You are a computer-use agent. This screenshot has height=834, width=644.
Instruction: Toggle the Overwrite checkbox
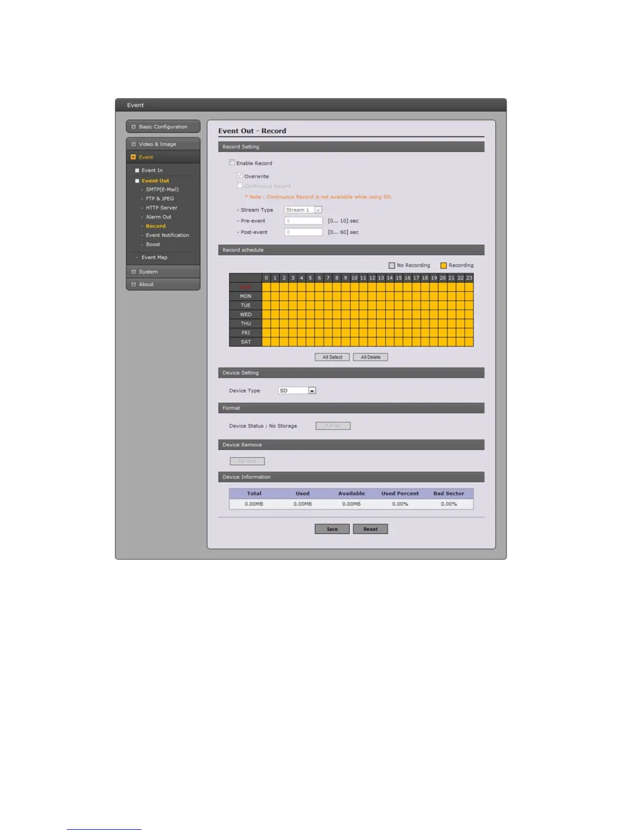tap(240, 175)
